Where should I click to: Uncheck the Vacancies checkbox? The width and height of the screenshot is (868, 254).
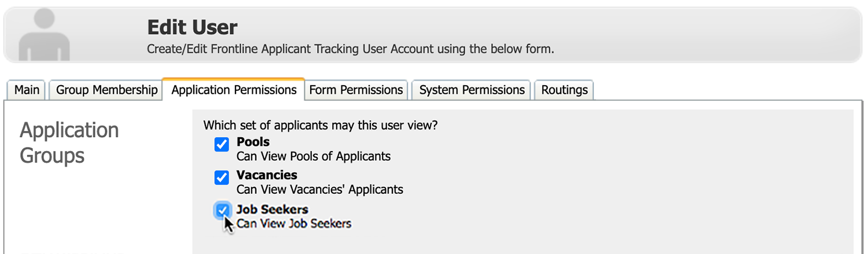(222, 178)
